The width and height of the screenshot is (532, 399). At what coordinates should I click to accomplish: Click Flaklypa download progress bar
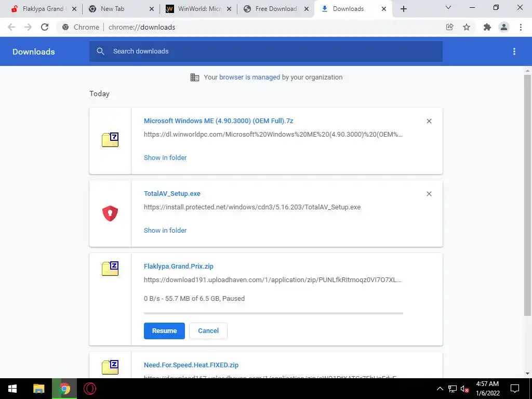click(x=273, y=313)
